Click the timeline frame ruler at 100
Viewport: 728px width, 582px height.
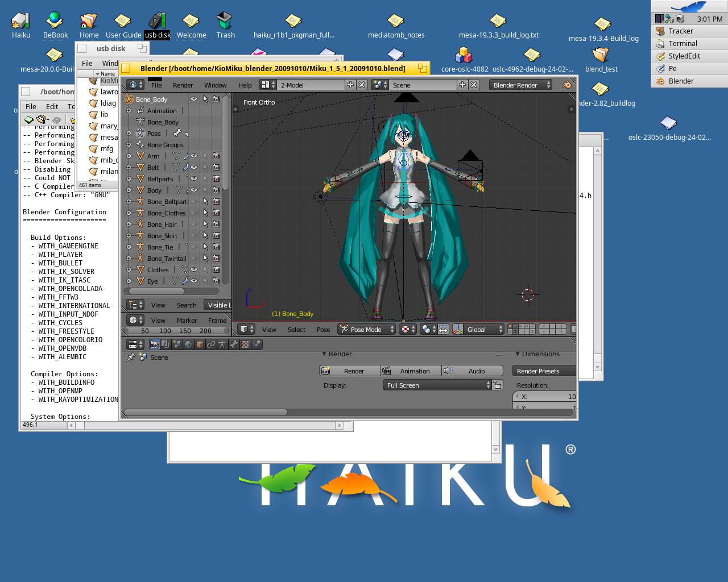click(x=165, y=331)
